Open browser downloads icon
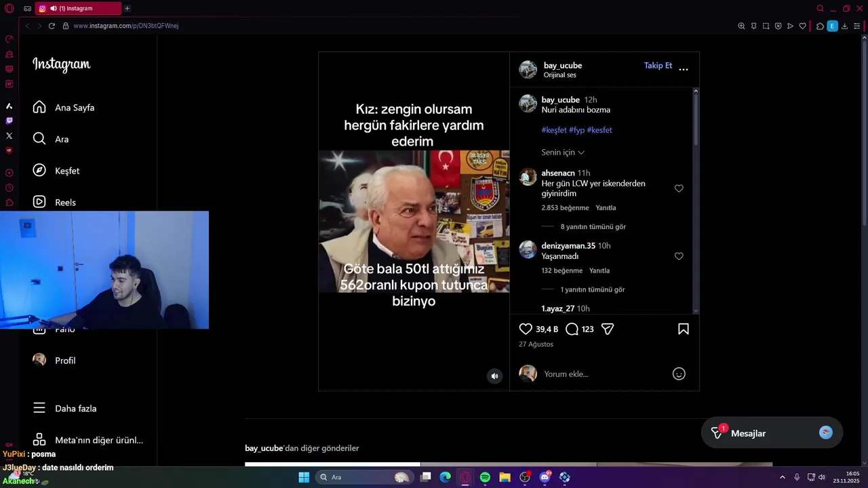Screen dimensions: 868x488 844,26
